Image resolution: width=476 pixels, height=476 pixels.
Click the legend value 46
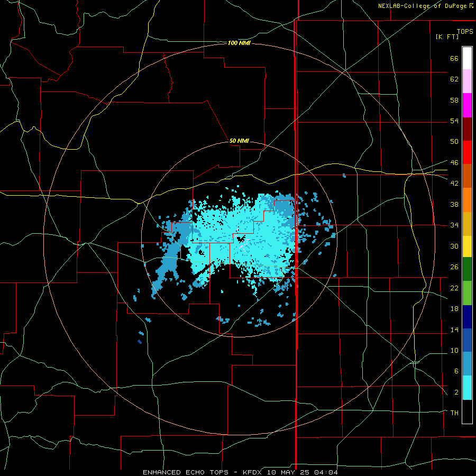454,162
